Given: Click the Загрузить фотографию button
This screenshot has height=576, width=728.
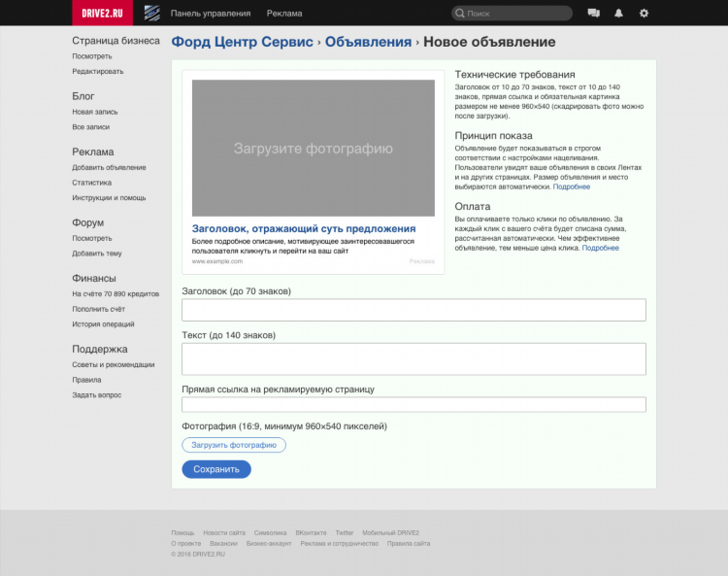Looking at the screenshot, I should (x=234, y=445).
